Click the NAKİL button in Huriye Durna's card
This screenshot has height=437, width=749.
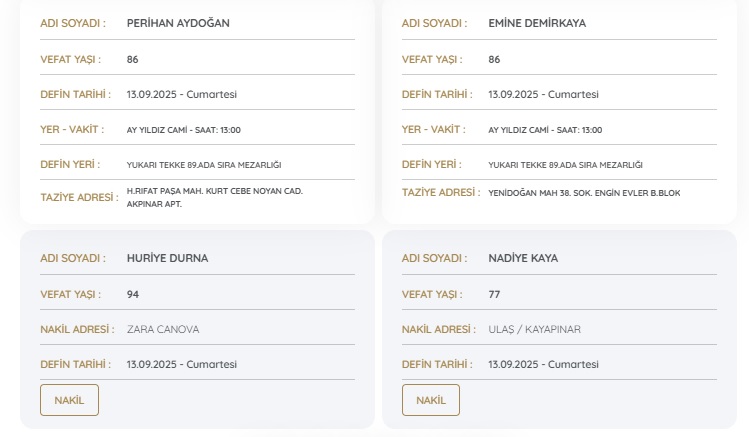click(69, 400)
